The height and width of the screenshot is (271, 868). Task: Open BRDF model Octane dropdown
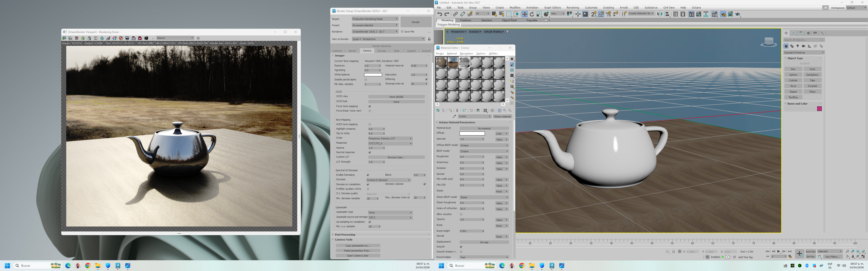(484, 151)
